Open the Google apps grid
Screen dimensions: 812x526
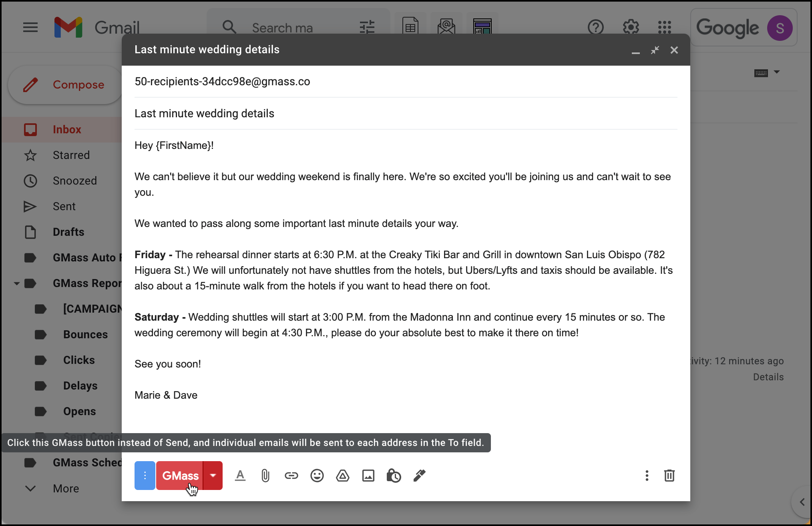pos(665,28)
